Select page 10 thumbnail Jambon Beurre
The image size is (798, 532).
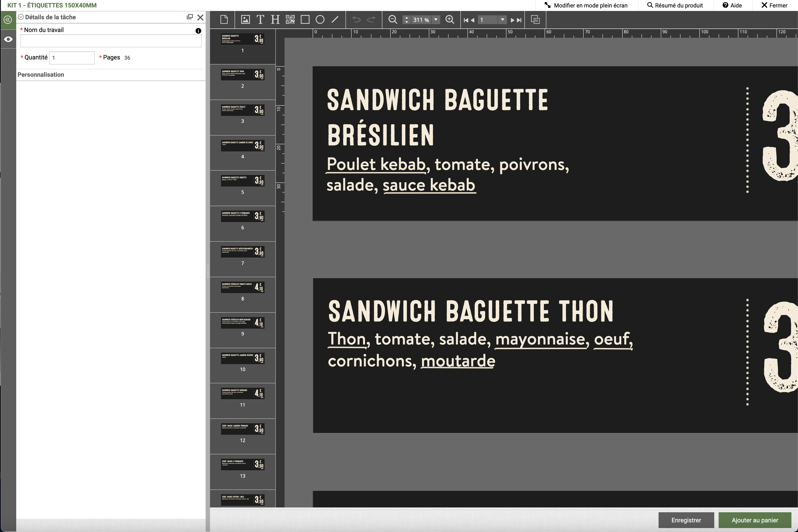tap(242, 358)
